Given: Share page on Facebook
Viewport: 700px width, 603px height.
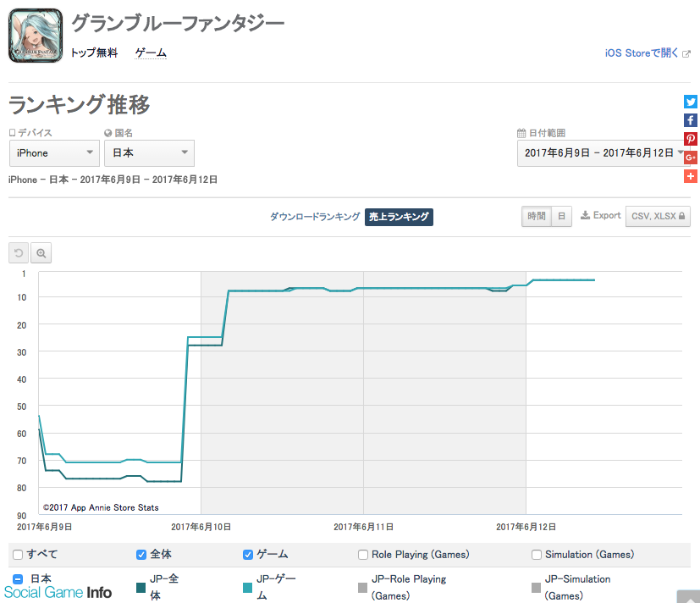Looking at the screenshot, I should click(690, 120).
